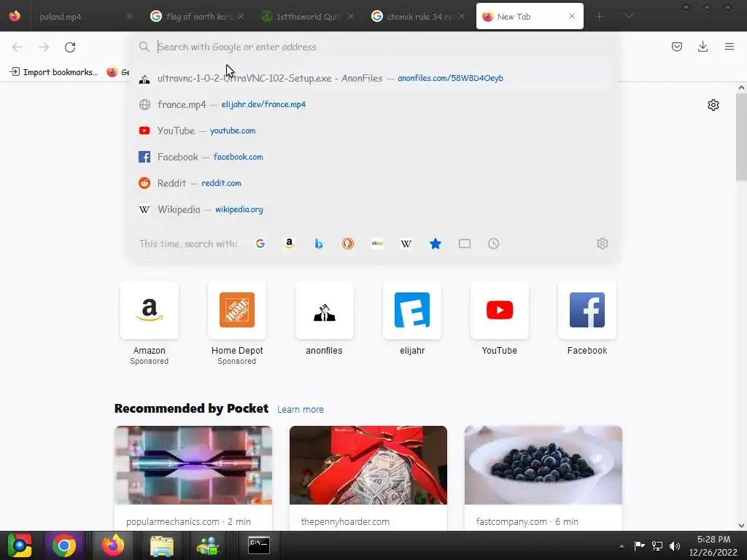Open the command prompt taskbar icon
This screenshot has width=747, height=560.
[x=259, y=545]
